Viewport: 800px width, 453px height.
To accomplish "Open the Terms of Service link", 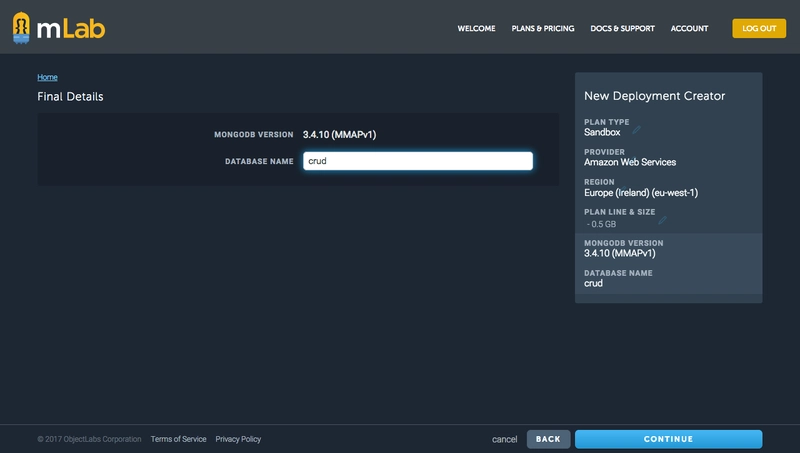I will click(179, 439).
